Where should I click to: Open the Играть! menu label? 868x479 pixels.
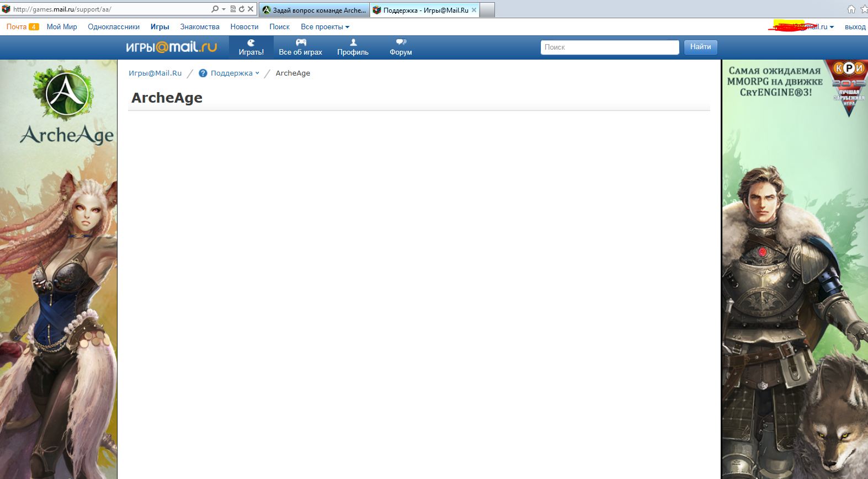click(251, 52)
